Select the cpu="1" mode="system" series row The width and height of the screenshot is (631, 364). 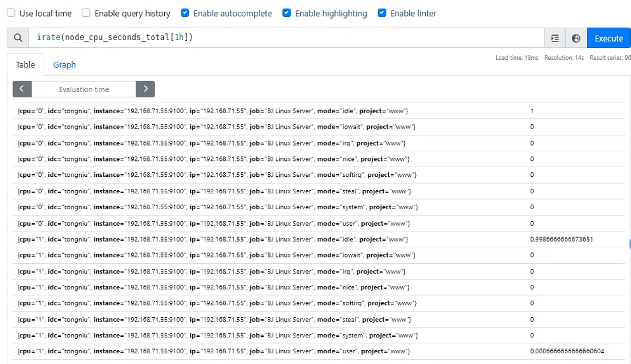[x=319, y=335]
